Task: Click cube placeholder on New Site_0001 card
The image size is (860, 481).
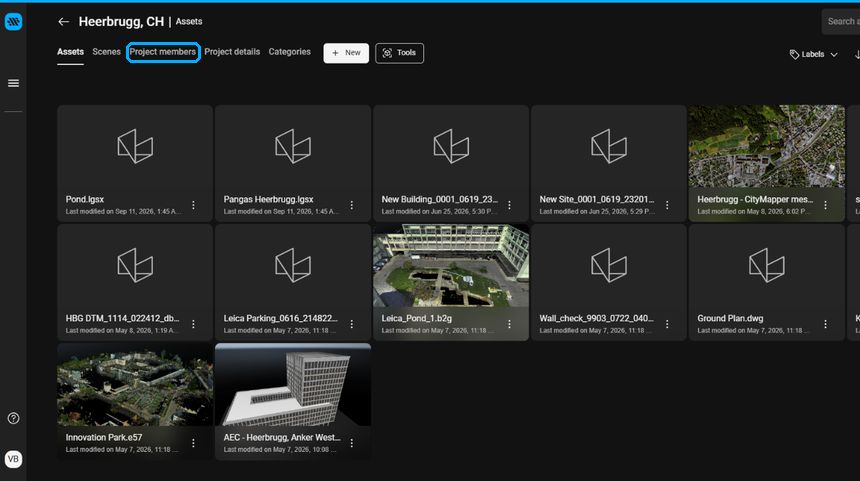Action: 609,146
